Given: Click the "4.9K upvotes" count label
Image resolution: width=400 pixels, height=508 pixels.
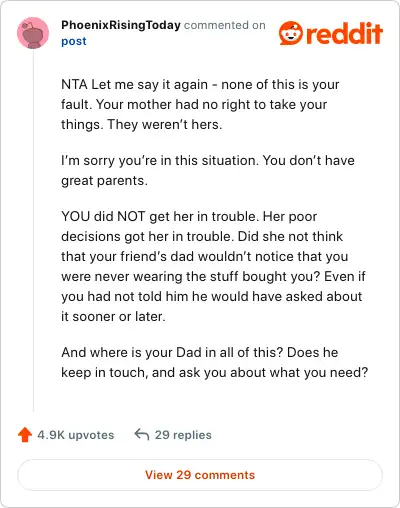Looking at the screenshot, I should [76, 435].
